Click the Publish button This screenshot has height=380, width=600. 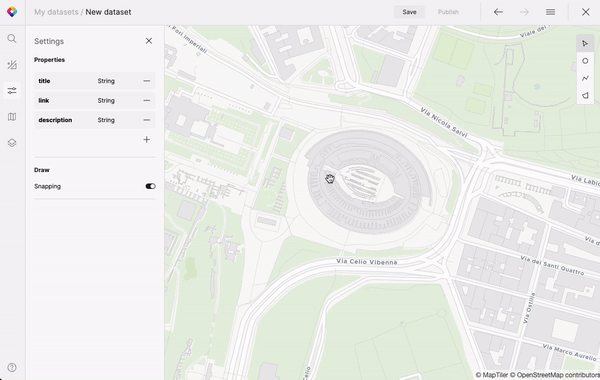pyautogui.click(x=448, y=12)
